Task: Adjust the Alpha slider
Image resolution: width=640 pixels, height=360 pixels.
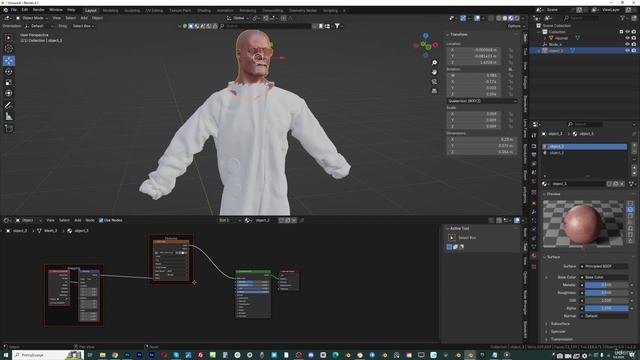Action: 607,308
